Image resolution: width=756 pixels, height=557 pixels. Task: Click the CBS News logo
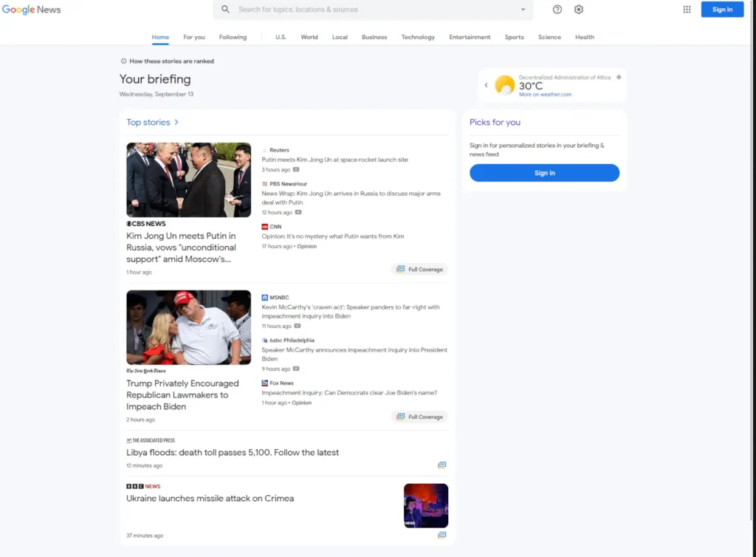[146, 224]
